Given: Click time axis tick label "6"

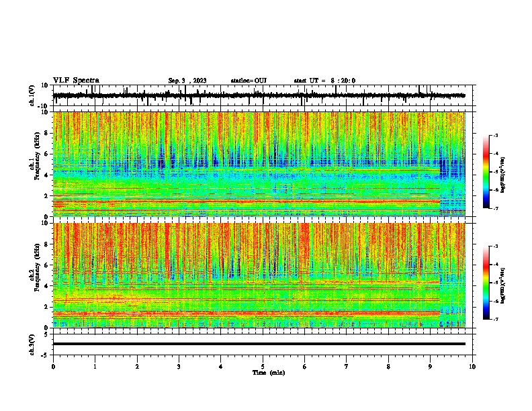Looking at the screenshot, I should point(305,367).
